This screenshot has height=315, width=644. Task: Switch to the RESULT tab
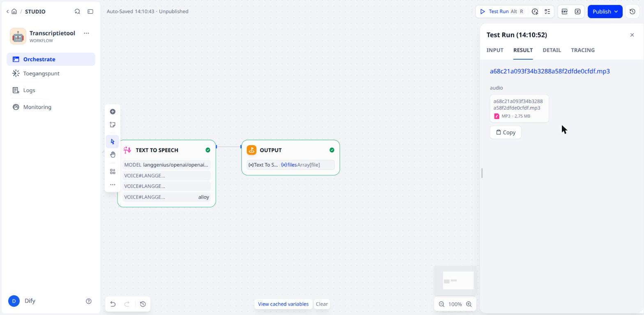(x=523, y=50)
